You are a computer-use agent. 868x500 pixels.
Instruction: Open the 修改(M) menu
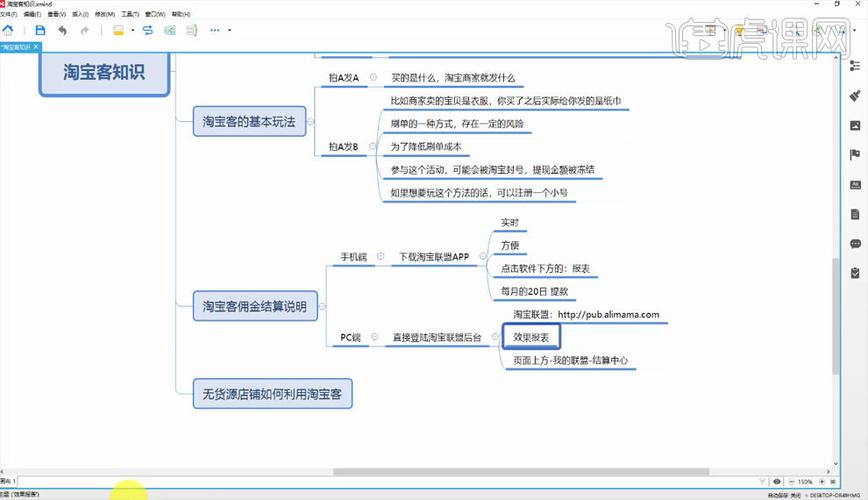105,14
